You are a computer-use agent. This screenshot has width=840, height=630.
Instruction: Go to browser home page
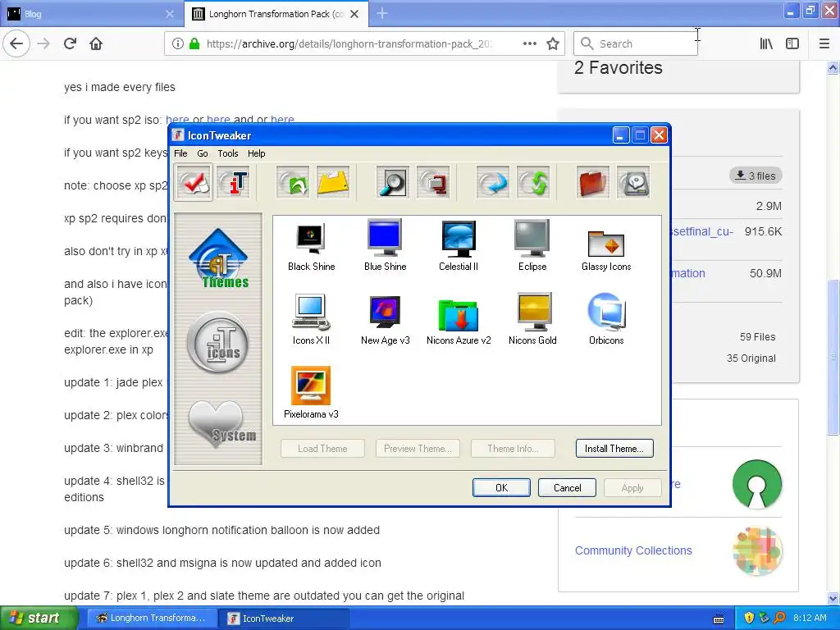pyautogui.click(x=96, y=43)
